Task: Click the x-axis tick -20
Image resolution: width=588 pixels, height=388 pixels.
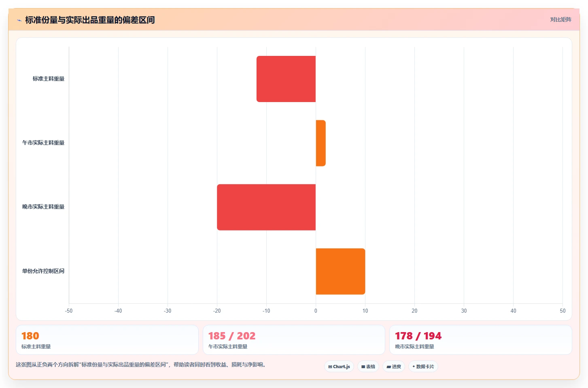Action: [217, 311]
